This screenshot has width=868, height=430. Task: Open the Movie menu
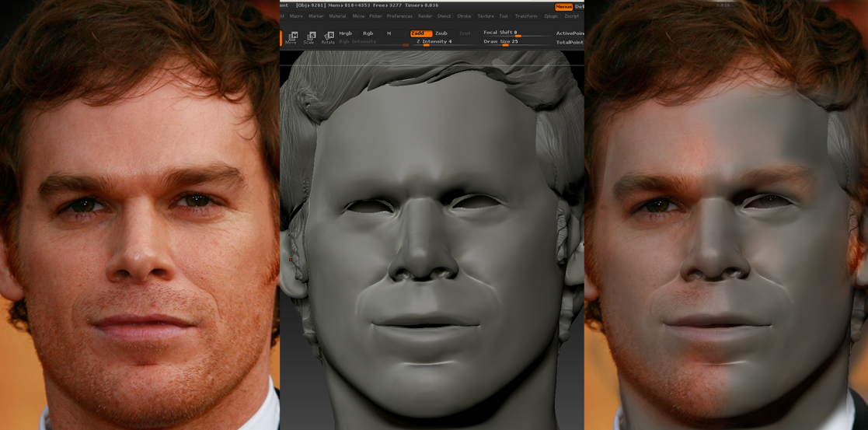358,16
